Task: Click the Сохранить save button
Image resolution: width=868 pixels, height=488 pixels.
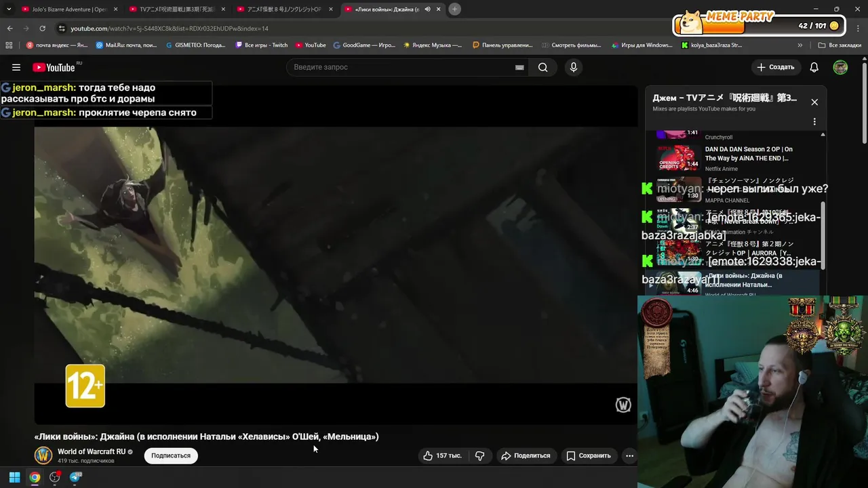Action: 589,455
